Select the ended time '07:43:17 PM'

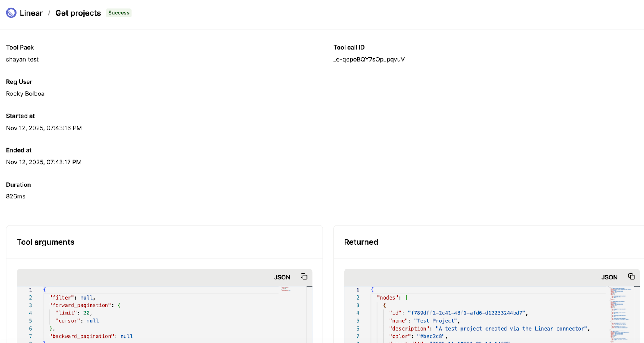[x=64, y=162]
